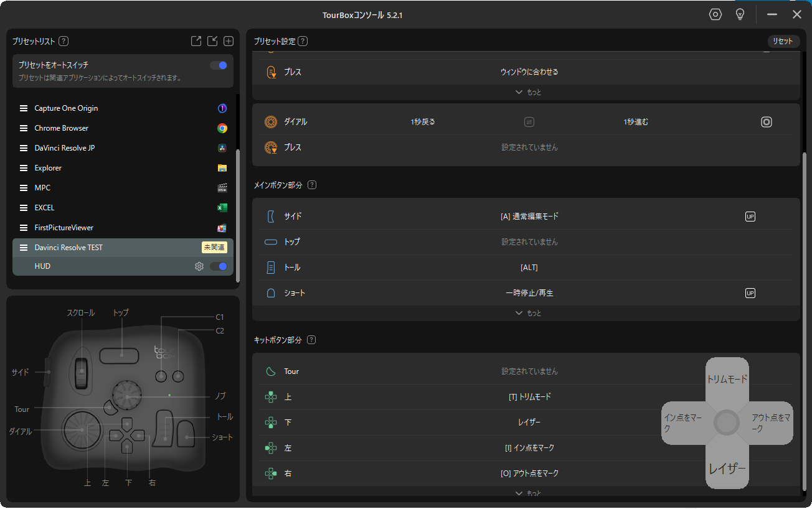The image size is (812, 509).
Task: Click the 未関連 tag on Davinci Resolve TEST
Action: 214,248
